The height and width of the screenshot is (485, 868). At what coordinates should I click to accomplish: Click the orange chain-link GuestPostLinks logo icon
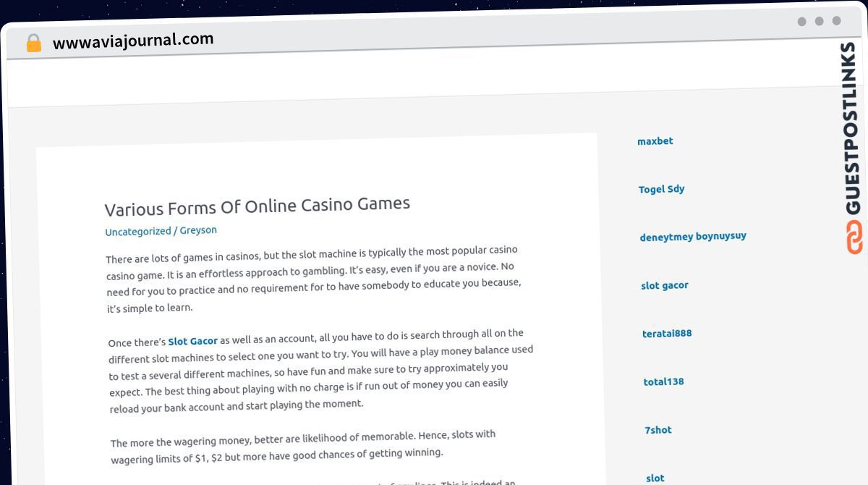pos(854,237)
